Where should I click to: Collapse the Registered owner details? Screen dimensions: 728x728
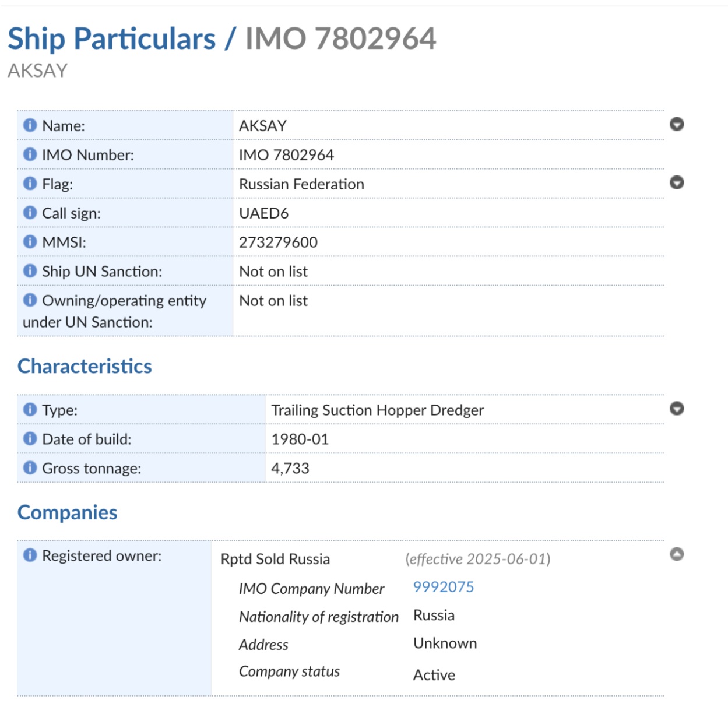click(677, 554)
